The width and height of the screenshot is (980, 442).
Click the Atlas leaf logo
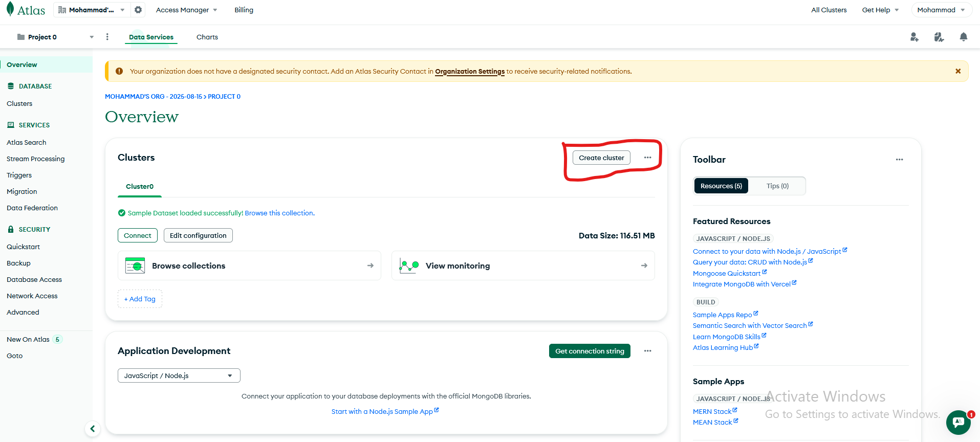click(10, 10)
